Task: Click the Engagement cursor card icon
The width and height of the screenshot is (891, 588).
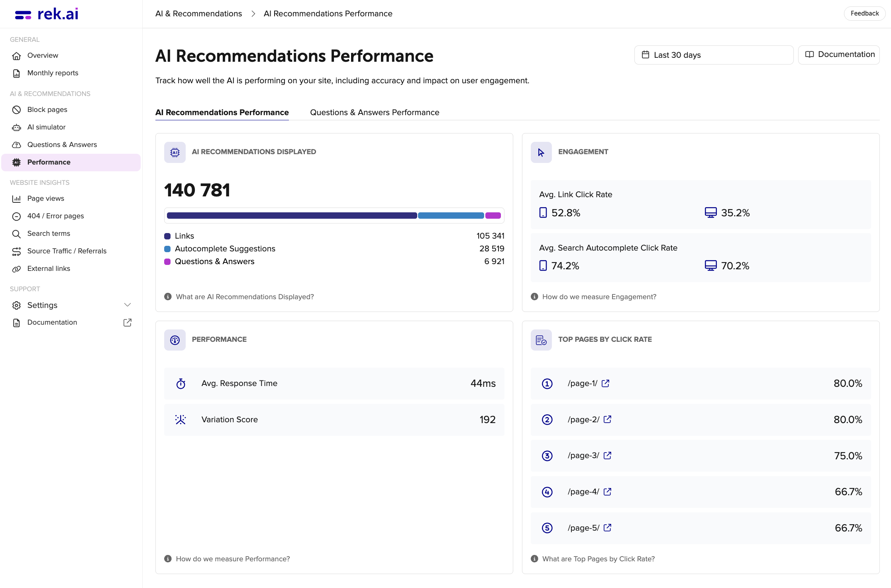Action: pyautogui.click(x=541, y=152)
